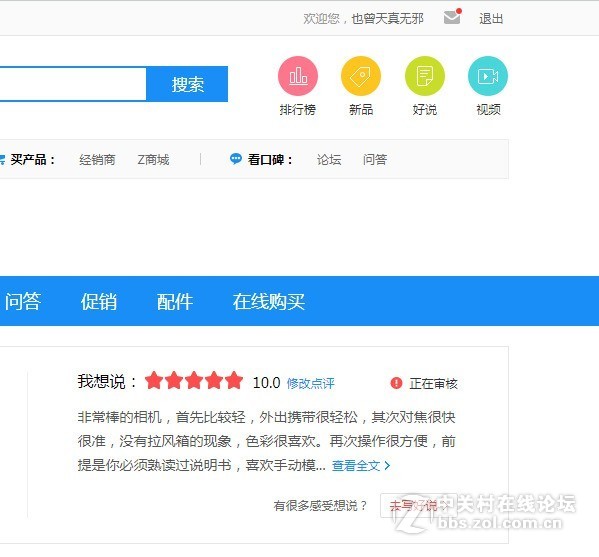Screen dimensions: 599x557
Task: Expand review with 查看全文 arrow
Action: pyautogui.click(x=361, y=465)
